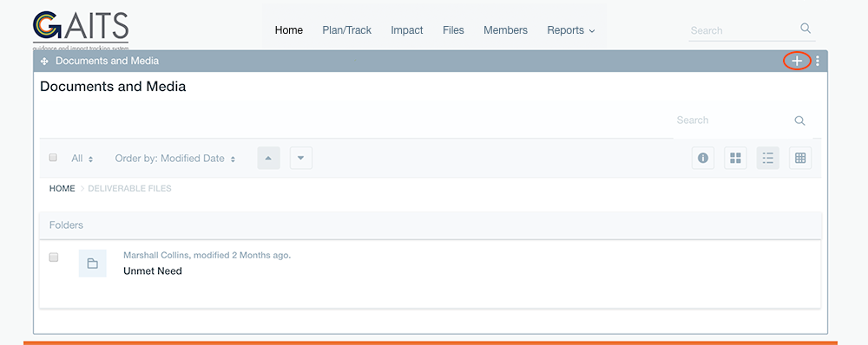This screenshot has width=868, height=345.
Task: Open the Unmet Need folder link
Action: point(153,271)
